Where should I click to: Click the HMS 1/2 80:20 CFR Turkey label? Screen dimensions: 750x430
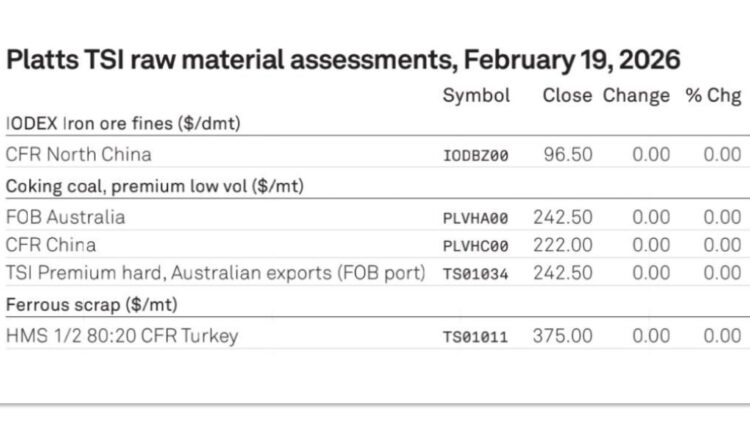tap(122, 335)
